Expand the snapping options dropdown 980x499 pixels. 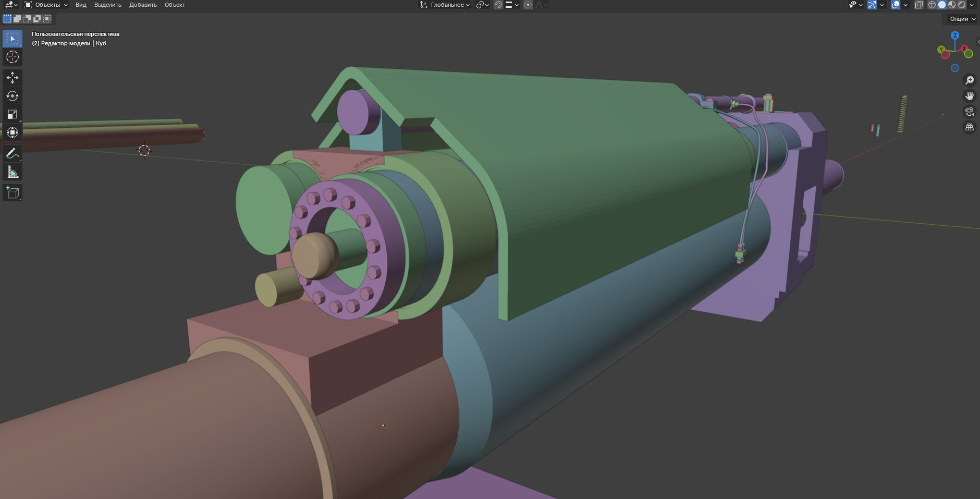coord(512,5)
